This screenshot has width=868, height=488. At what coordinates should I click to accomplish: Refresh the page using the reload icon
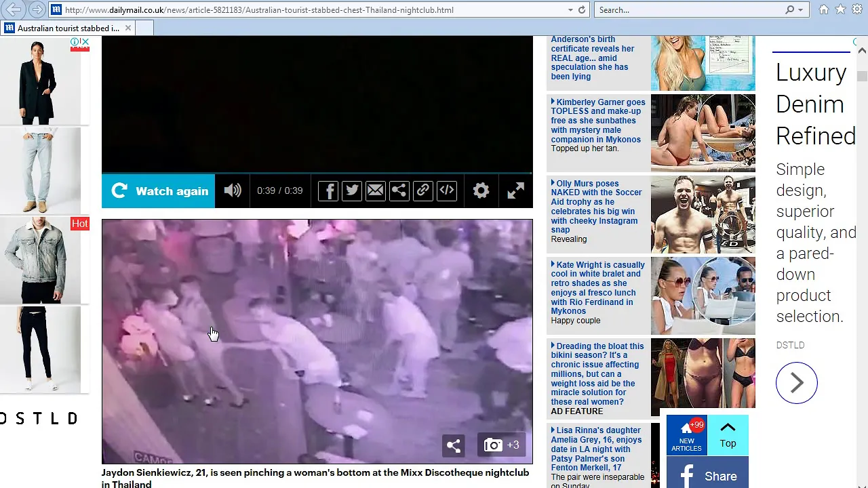click(x=581, y=9)
